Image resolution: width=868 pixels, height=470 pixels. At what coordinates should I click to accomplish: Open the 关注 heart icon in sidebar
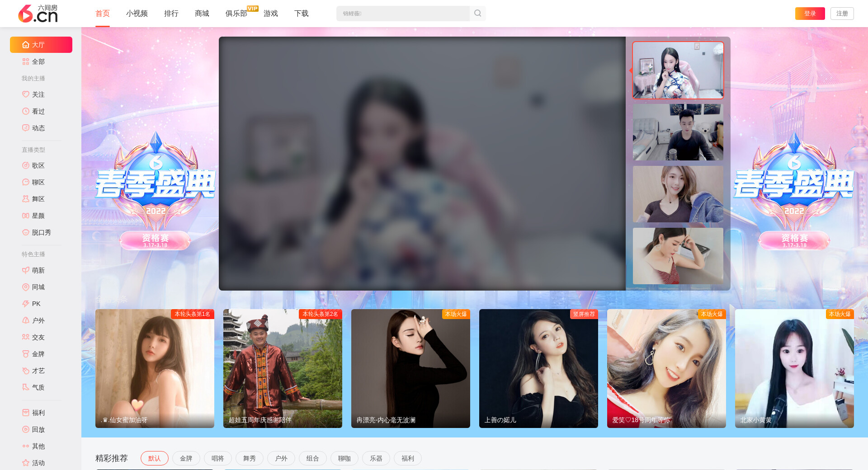pos(26,94)
